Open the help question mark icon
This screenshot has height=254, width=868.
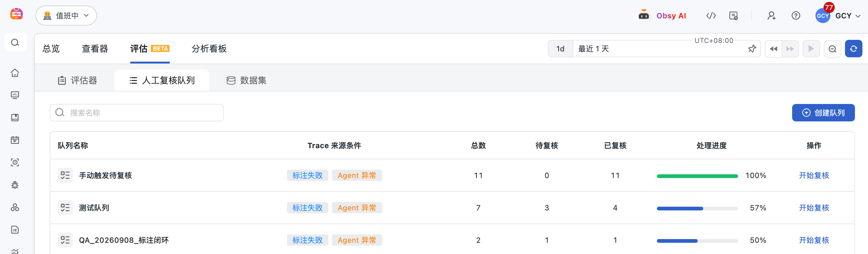pos(796,16)
